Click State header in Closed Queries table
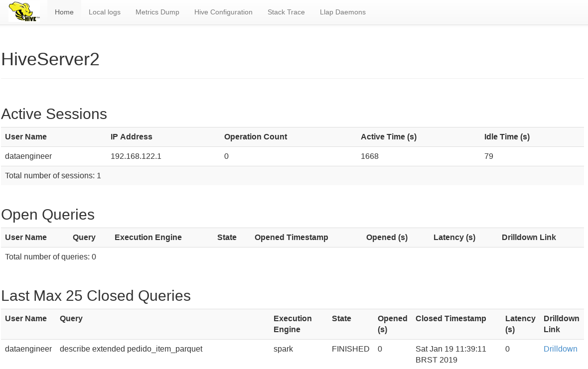The width and height of the screenshot is (588, 369). click(342, 318)
